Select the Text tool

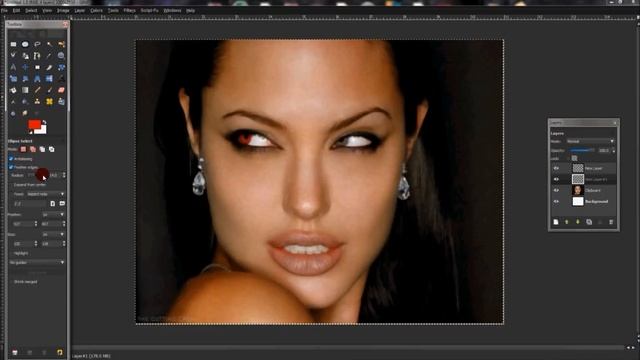[x=61, y=78]
